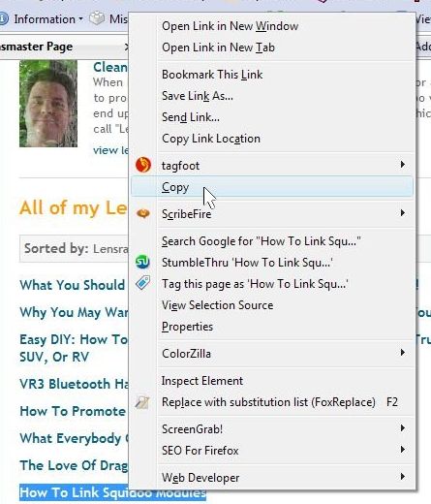431x504 pixels.
Task: Open the SEO For Firefox menu entry
Action: click(x=272, y=451)
